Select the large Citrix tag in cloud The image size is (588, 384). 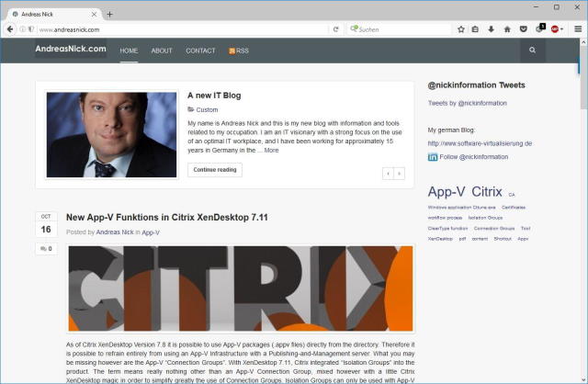[x=486, y=192]
